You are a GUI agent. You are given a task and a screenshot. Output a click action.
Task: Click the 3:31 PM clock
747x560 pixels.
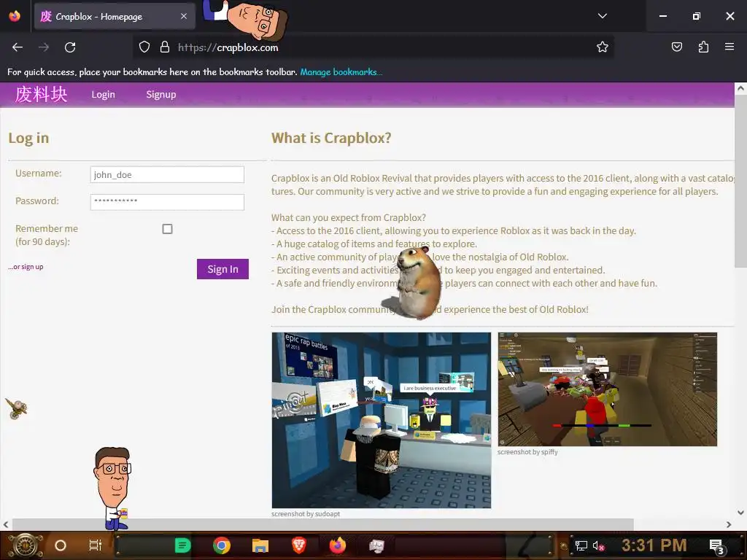pos(654,545)
